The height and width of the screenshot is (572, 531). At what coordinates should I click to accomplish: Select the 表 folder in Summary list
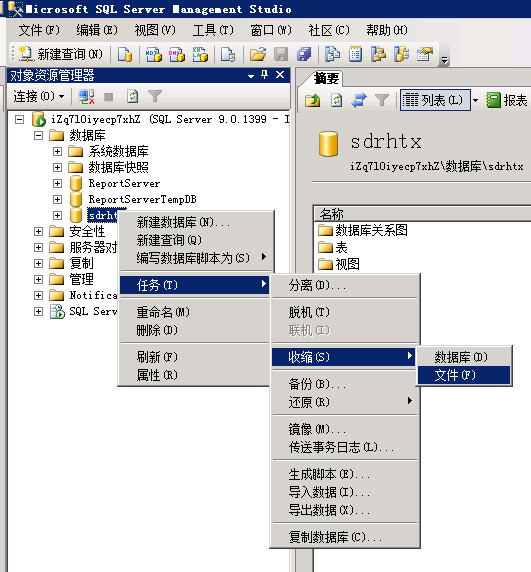point(332,247)
